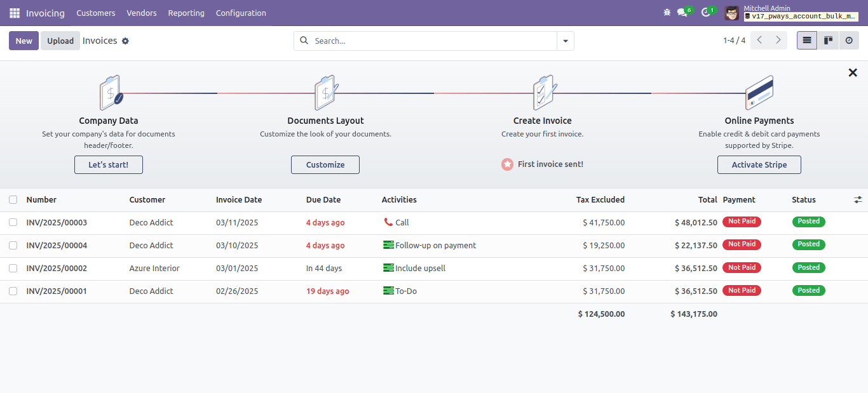Screen dimensions: 868x393
Task: Click Not Paid badge for INV/2025/00001
Action: click(x=742, y=290)
